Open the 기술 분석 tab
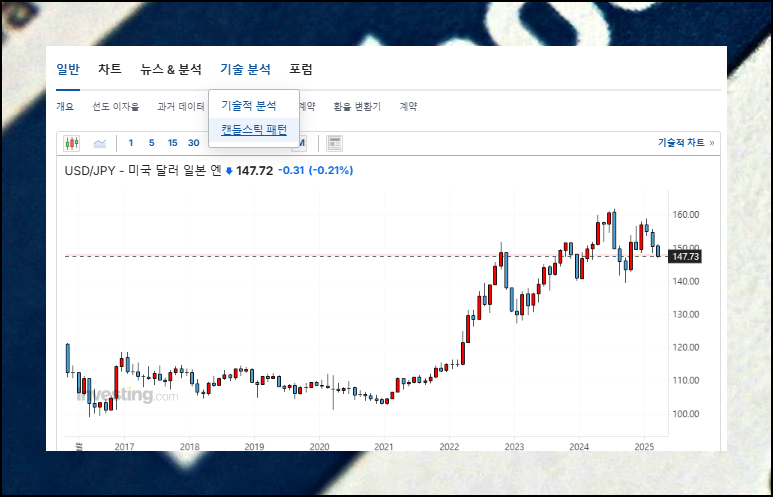773x497 pixels. click(245, 69)
